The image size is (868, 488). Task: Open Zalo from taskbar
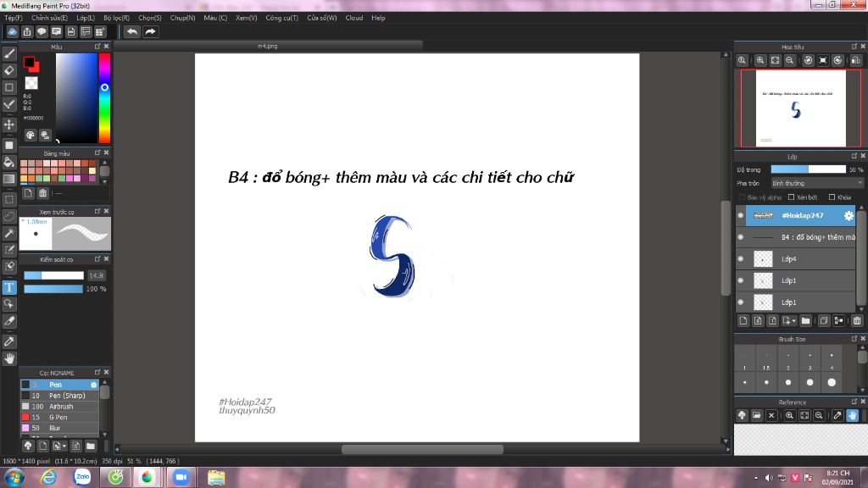82,477
